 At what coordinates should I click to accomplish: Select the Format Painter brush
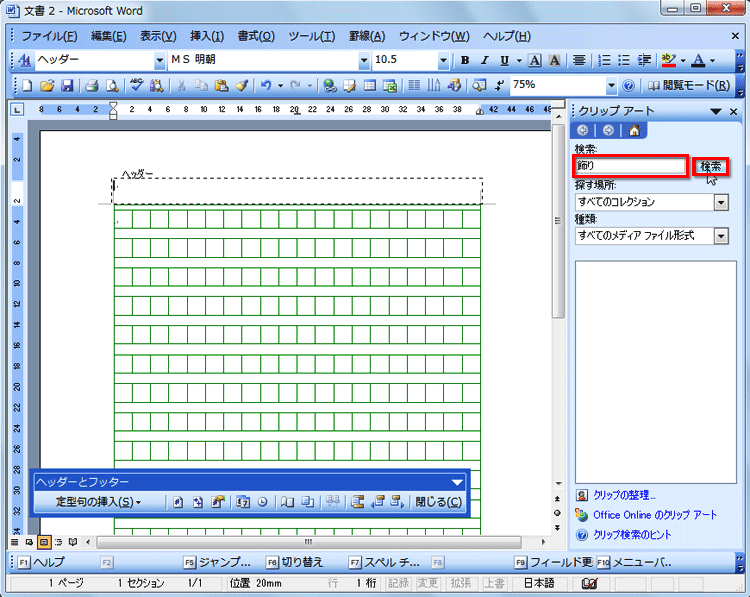pos(242,86)
